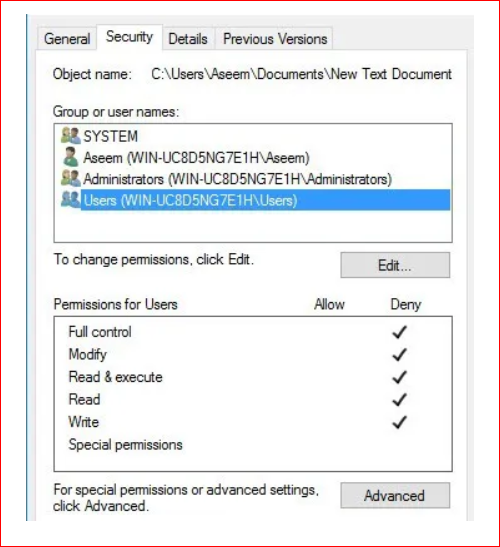Image resolution: width=500 pixels, height=547 pixels.
Task: Select the SYSTEM group icon
Action: click(70, 135)
